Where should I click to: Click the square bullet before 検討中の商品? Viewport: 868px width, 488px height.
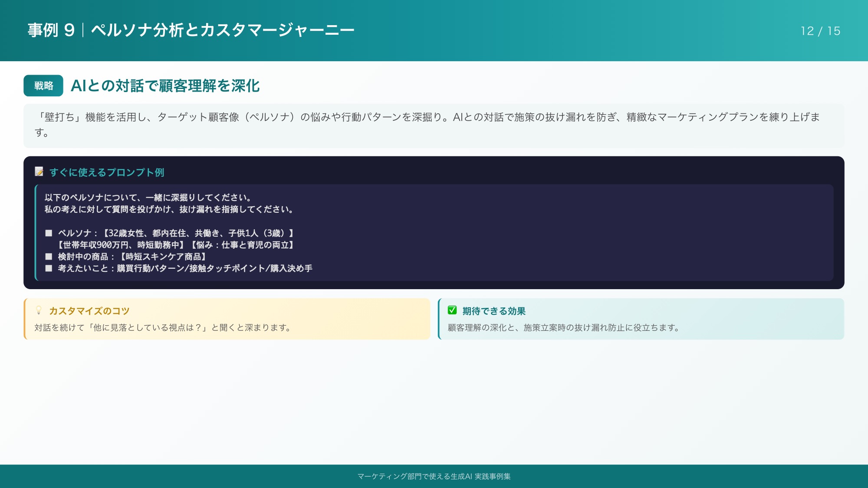(49, 257)
